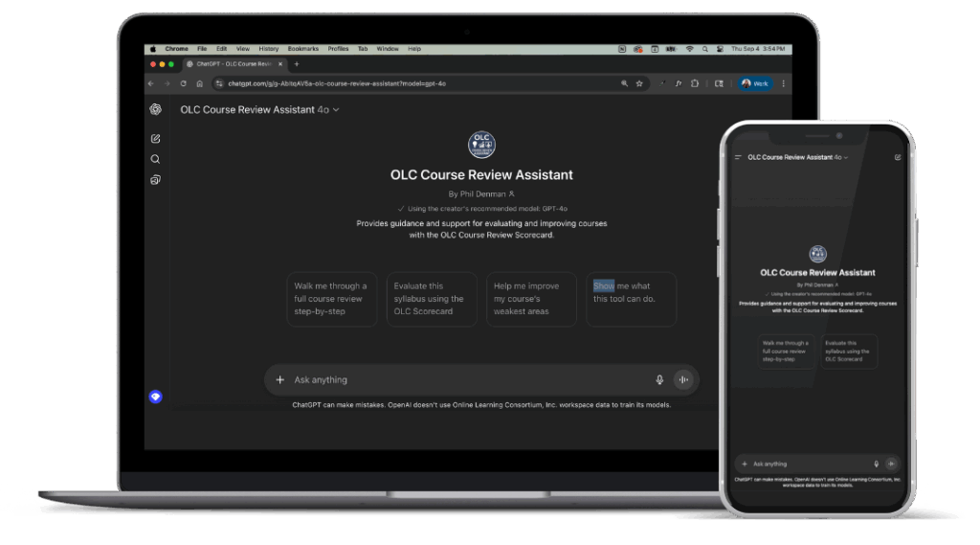Open the File menu
Image resolution: width=980 pixels, height=545 pixels.
click(202, 49)
